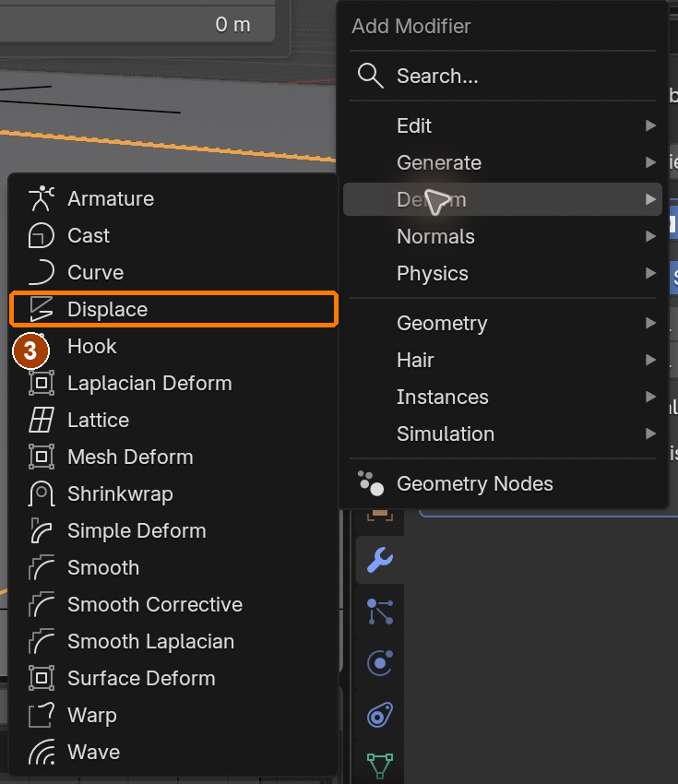Open the Object Data green triangle tab

[x=380, y=766]
